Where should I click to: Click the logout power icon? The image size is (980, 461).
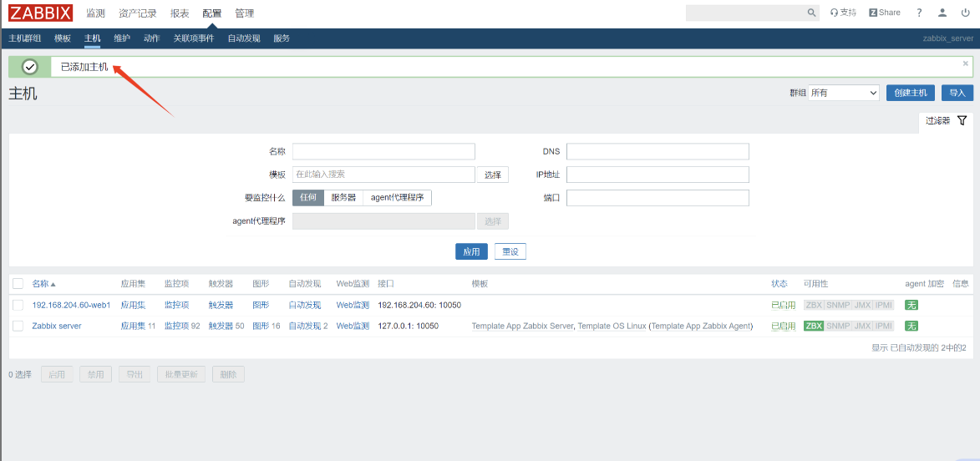(966, 13)
